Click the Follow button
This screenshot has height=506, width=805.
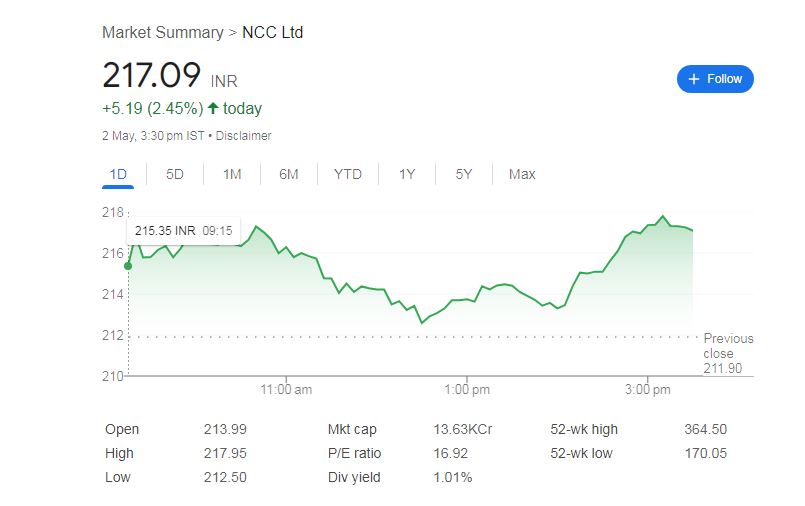point(715,79)
